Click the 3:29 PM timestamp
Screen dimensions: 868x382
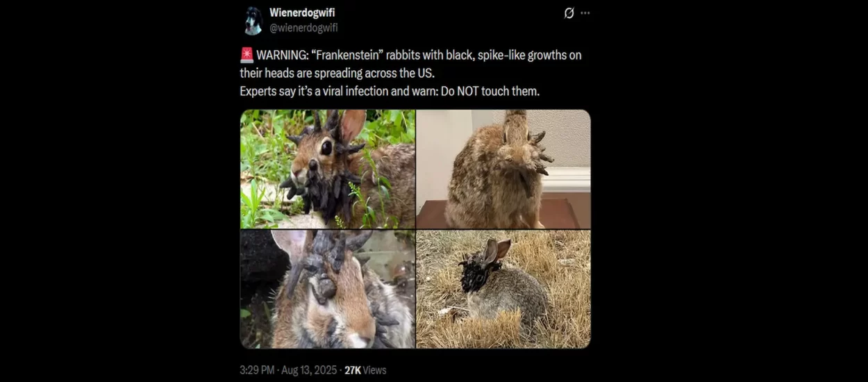258,370
